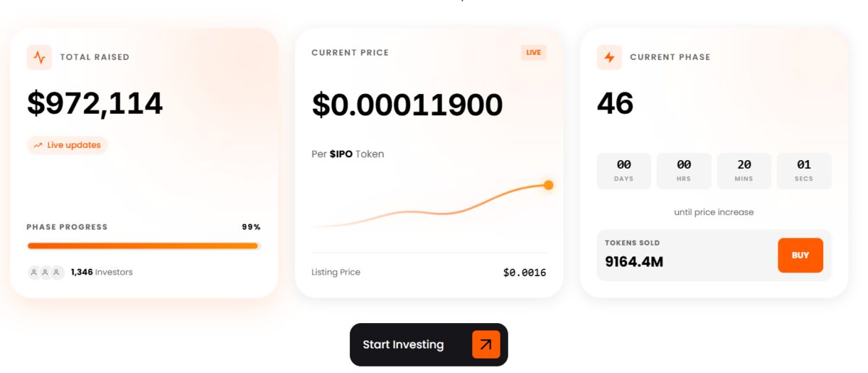The width and height of the screenshot is (868, 373).
Task: Click the Hrs countdown box
Action: click(684, 171)
